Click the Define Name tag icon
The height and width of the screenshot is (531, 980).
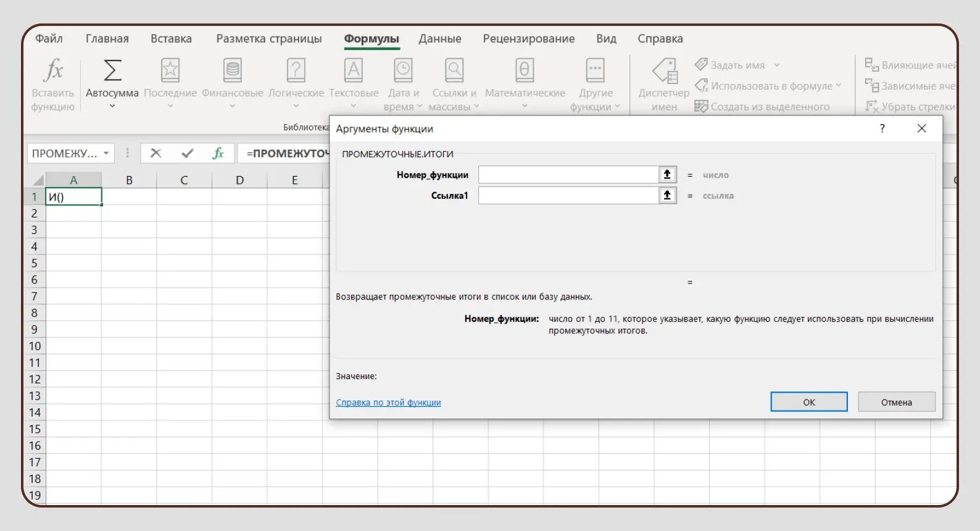click(701, 64)
